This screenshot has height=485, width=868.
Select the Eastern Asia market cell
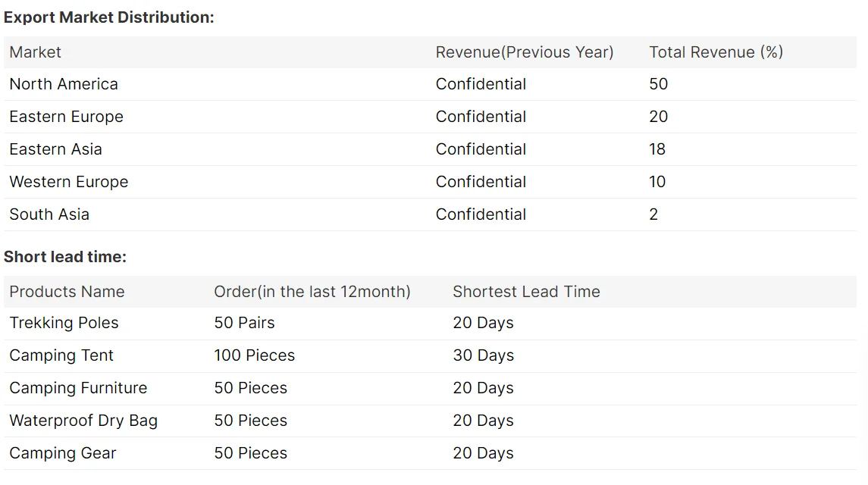tap(55, 149)
